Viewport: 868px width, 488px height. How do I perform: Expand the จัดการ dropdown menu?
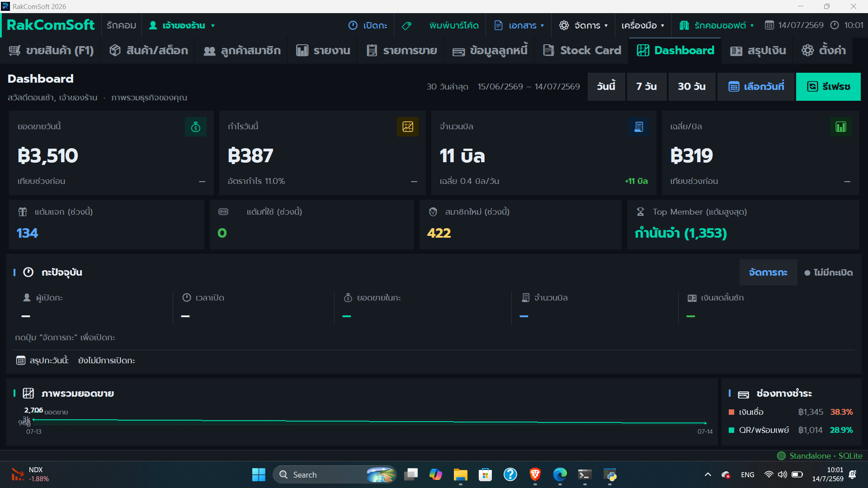click(583, 25)
